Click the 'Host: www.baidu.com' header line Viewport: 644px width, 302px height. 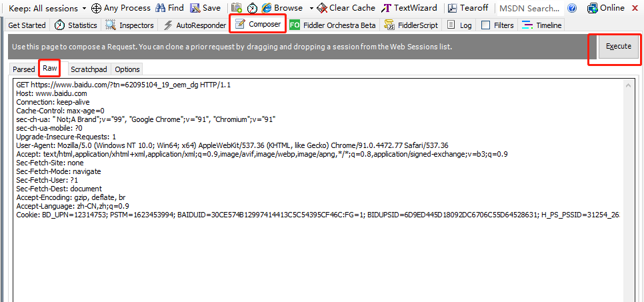52,94
